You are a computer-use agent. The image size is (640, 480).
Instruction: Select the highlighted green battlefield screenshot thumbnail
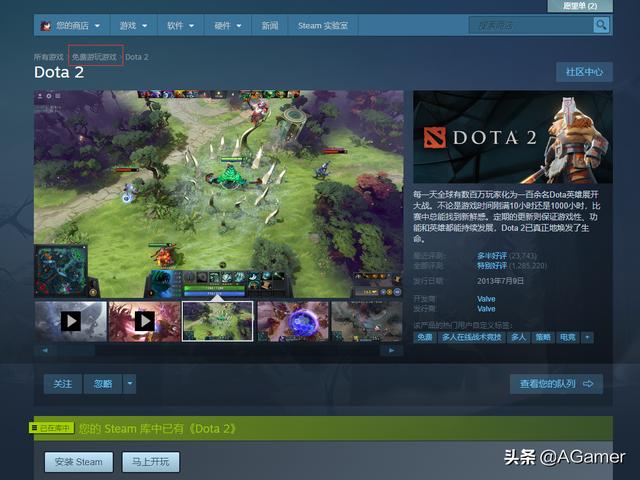217,321
